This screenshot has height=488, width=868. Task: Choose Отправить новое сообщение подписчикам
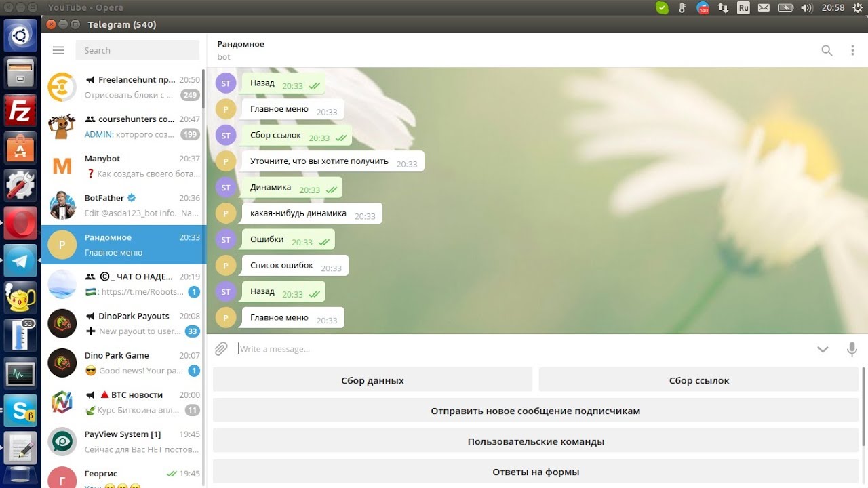(x=536, y=411)
